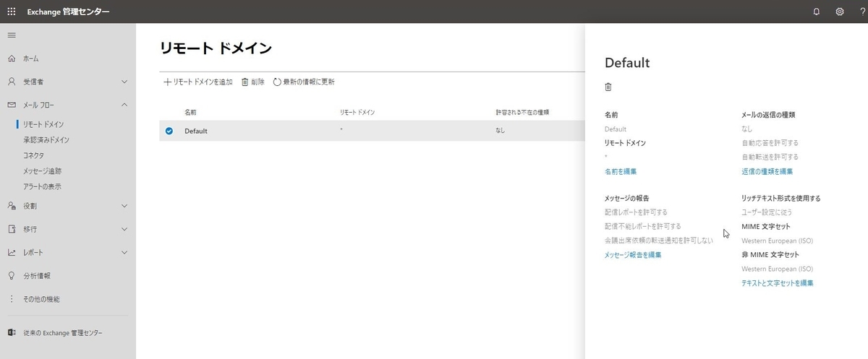Open 承認済みドメイン in the sidebar
Viewport: 868px width, 359px height.
[x=46, y=140]
